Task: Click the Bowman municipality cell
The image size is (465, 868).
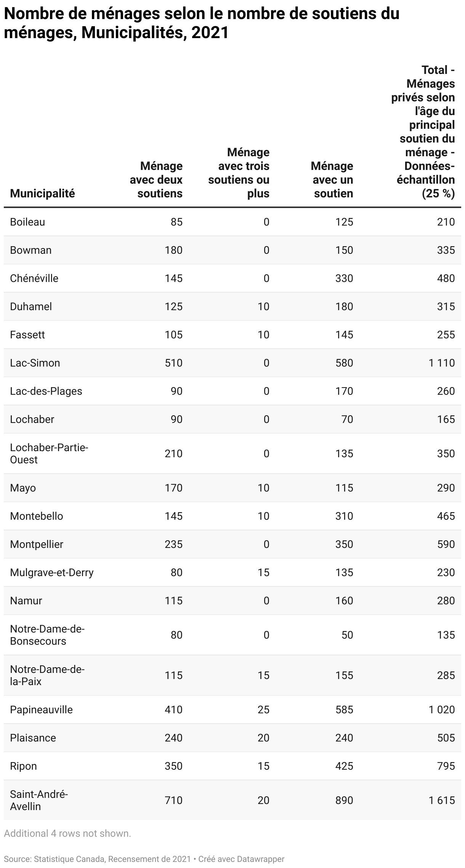Action: click(x=30, y=250)
